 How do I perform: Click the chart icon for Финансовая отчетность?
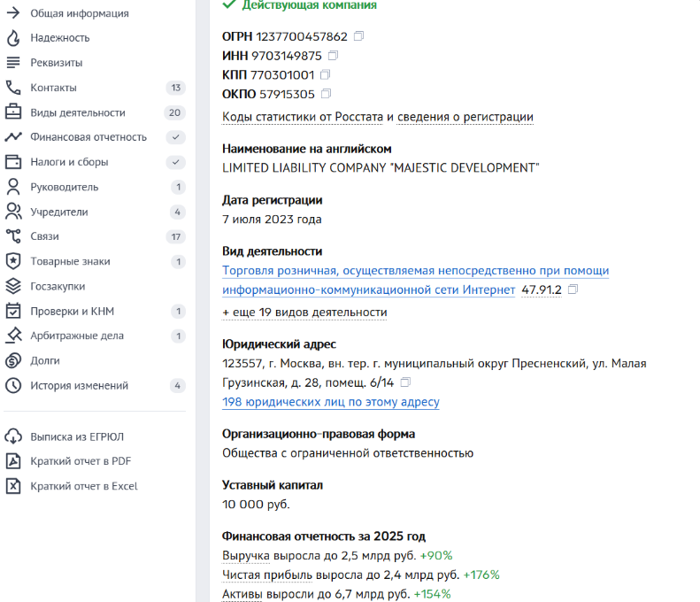[x=13, y=136]
